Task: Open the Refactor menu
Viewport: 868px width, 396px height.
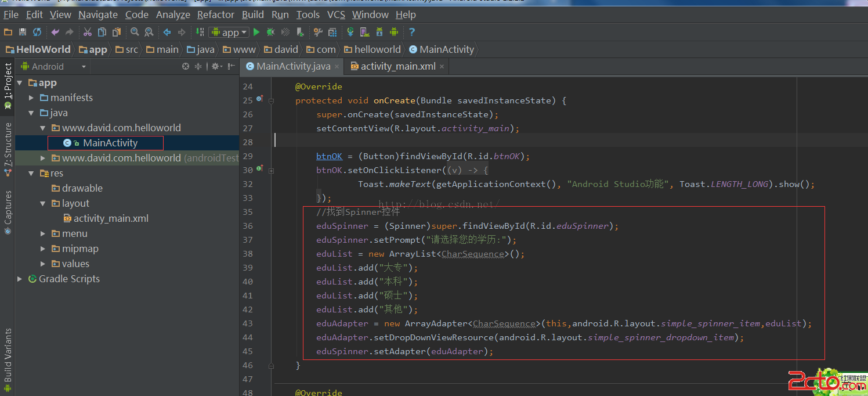Action: tap(216, 15)
